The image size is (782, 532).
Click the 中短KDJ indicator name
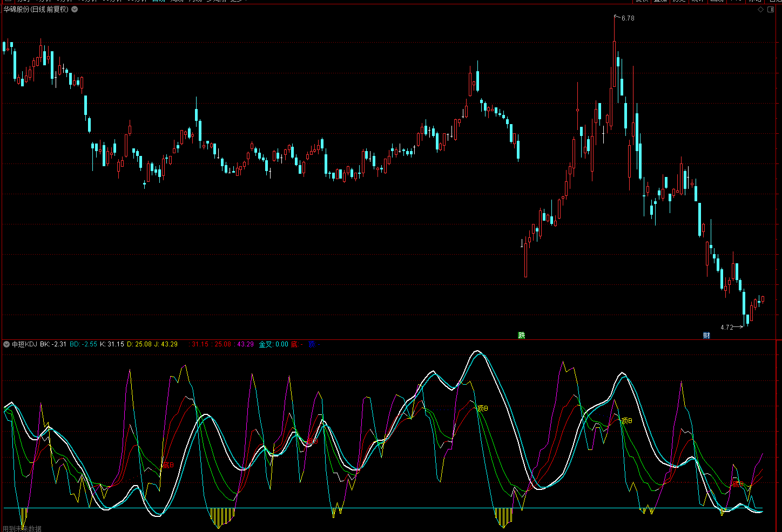(24, 344)
